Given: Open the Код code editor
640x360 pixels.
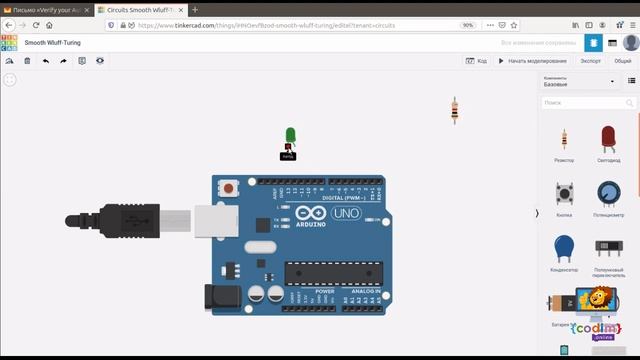Looking at the screenshot, I should pyautogui.click(x=476, y=61).
